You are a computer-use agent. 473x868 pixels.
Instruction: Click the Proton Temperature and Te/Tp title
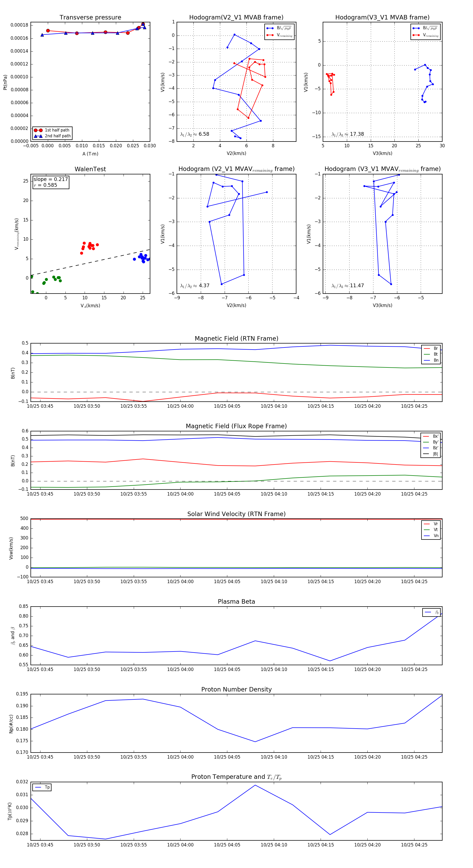tap(236, 777)
